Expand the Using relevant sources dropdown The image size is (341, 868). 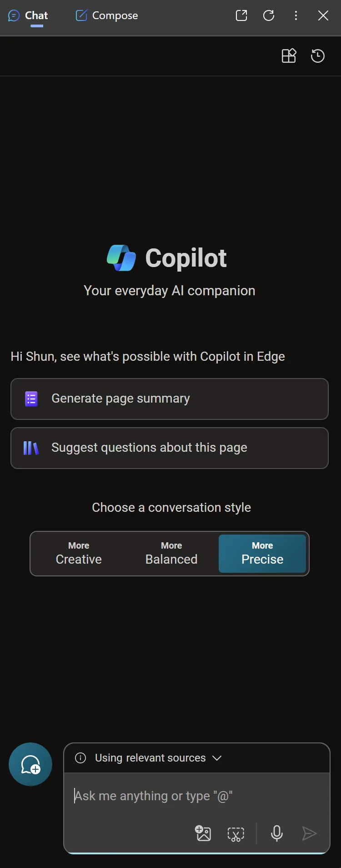(x=217, y=758)
